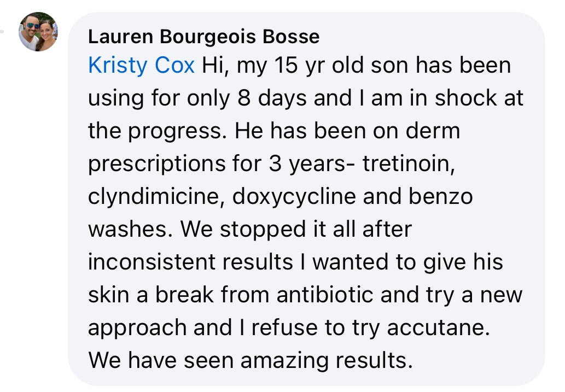Click the word "amazing" in the last line
The image size is (565, 392).
(x=284, y=361)
